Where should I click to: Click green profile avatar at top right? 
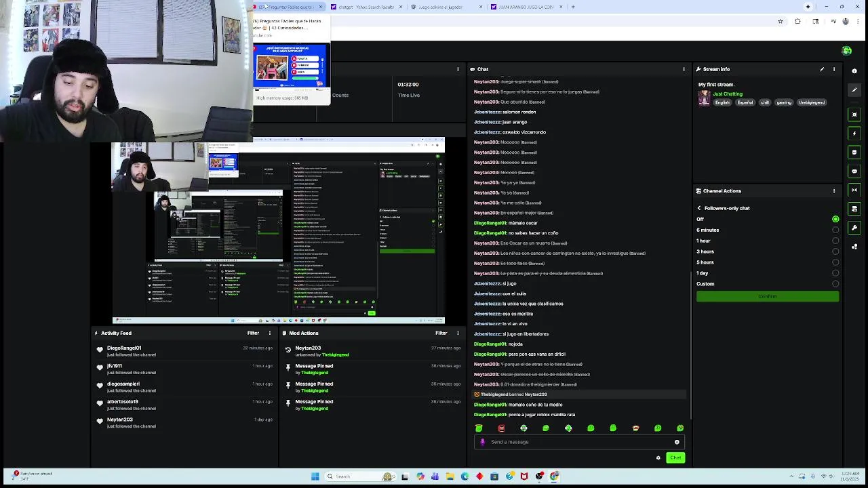[846, 51]
